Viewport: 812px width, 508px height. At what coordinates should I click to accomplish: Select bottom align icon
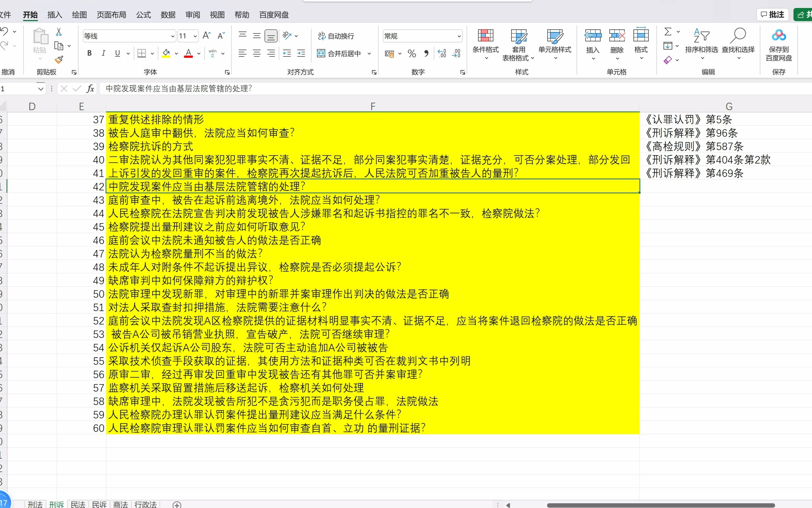point(271,35)
